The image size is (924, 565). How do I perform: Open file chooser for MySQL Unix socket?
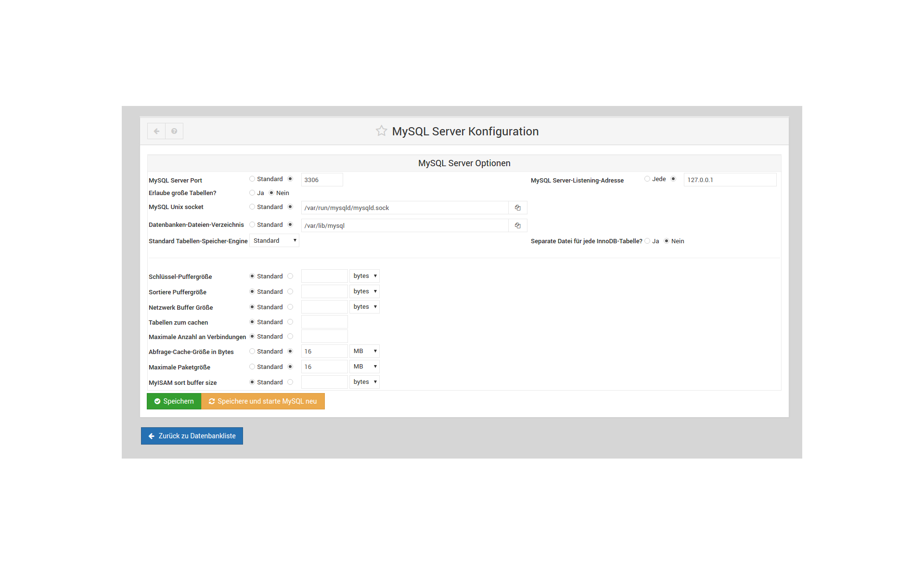coord(517,208)
